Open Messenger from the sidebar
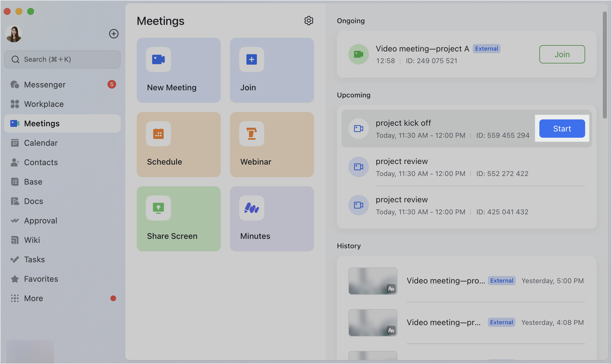The image size is (612, 364). click(x=45, y=84)
